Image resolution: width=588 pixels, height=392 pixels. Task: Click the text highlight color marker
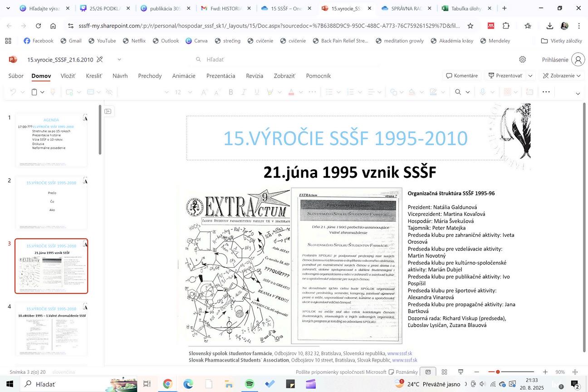(270, 92)
